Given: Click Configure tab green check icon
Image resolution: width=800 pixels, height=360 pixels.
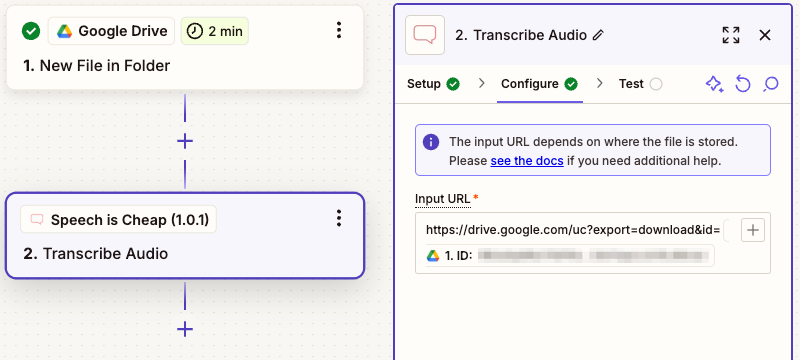Looking at the screenshot, I should pyautogui.click(x=571, y=84).
